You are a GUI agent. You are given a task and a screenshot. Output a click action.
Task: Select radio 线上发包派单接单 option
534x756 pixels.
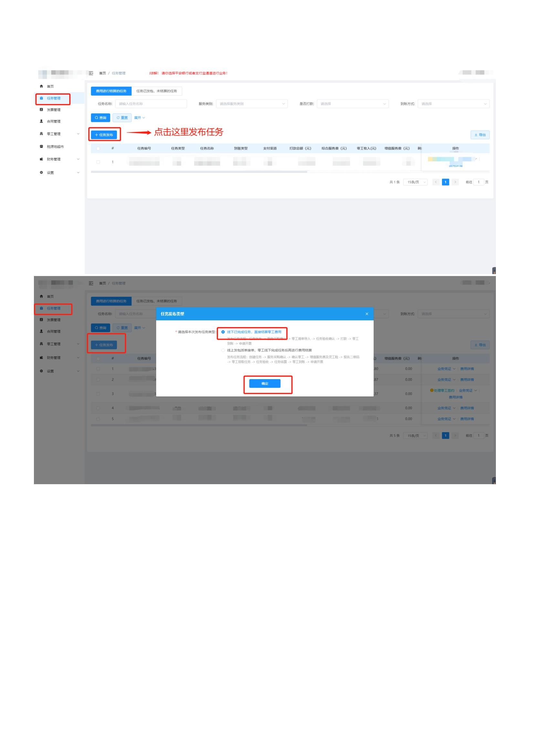[223, 350]
